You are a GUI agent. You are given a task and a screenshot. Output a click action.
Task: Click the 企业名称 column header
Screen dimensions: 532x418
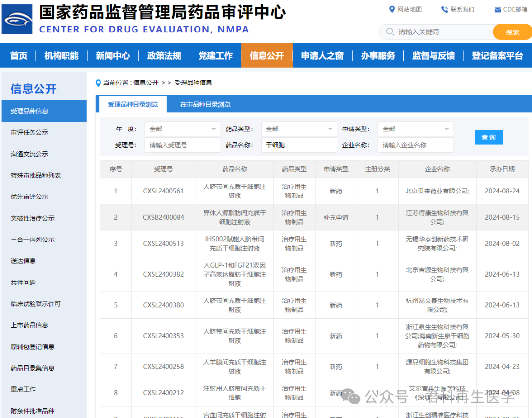pyautogui.click(x=437, y=169)
